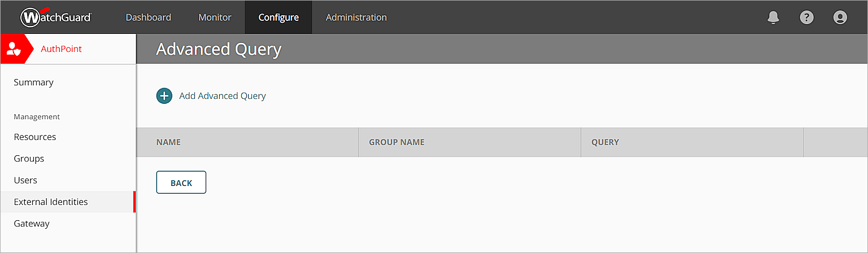868x253 pixels.
Task: Switch to the Monitor tab
Action: pos(215,18)
